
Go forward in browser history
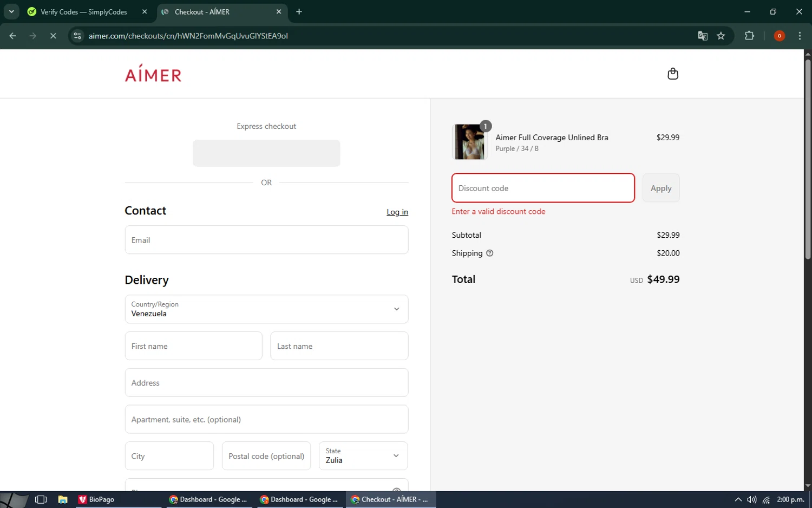33,36
